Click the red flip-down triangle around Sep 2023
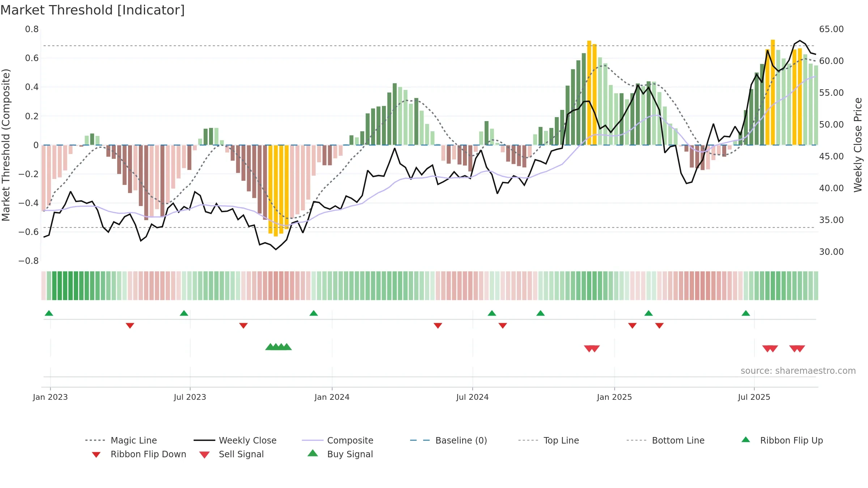The image size is (868, 488). pyautogui.click(x=243, y=325)
